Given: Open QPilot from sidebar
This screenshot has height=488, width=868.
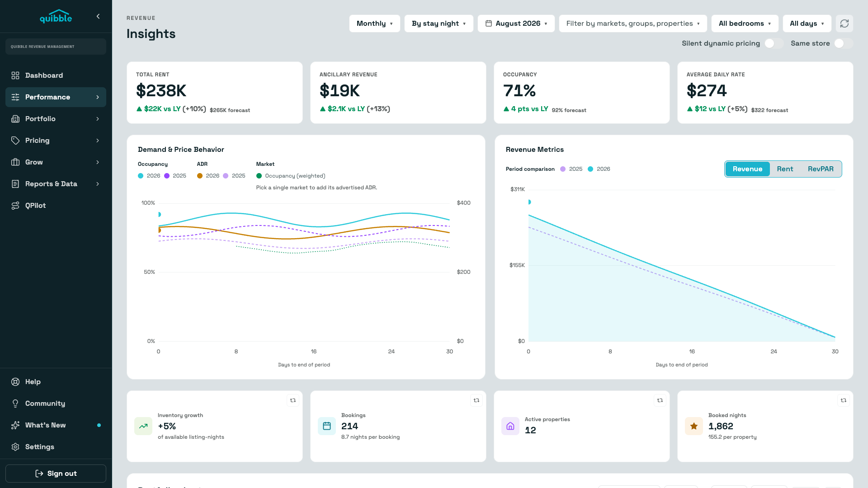Looking at the screenshot, I should coord(56,206).
